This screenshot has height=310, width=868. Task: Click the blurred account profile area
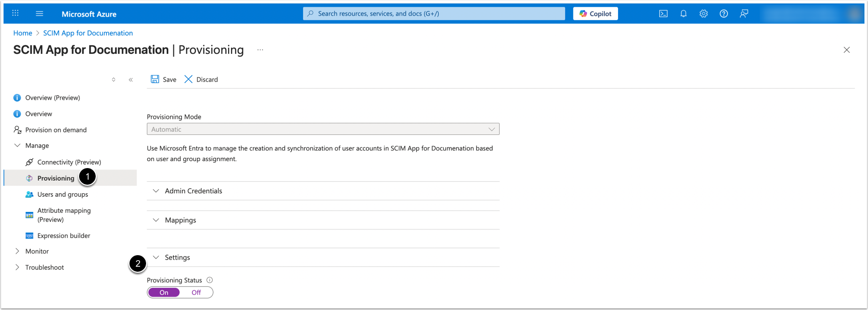[x=811, y=14]
